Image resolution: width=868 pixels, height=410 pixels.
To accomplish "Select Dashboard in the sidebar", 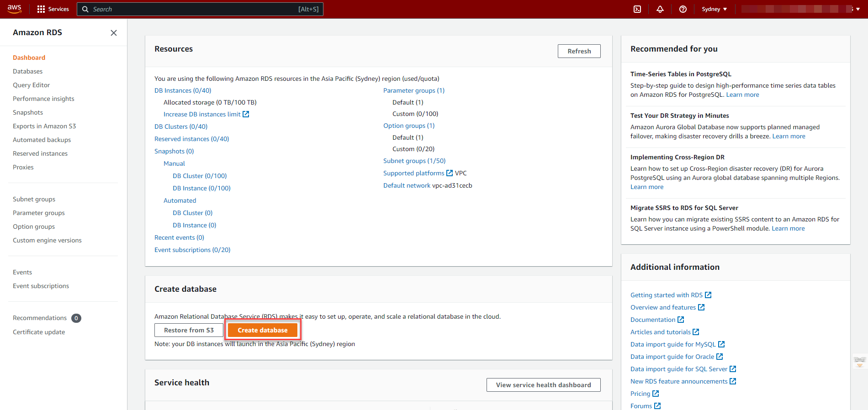I will pyautogui.click(x=29, y=58).
